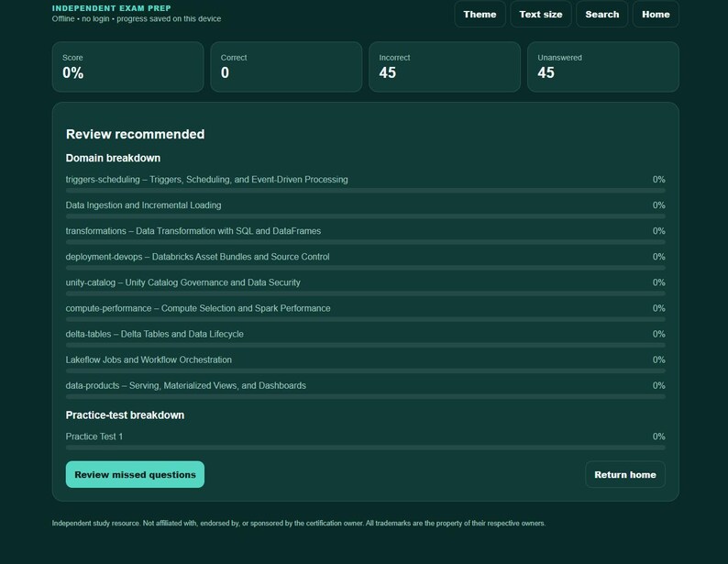The image size is (728, 564).
Task: Click the triggers-scheduling progress bar
Action: pyautogui.click(x=366, y=191)
